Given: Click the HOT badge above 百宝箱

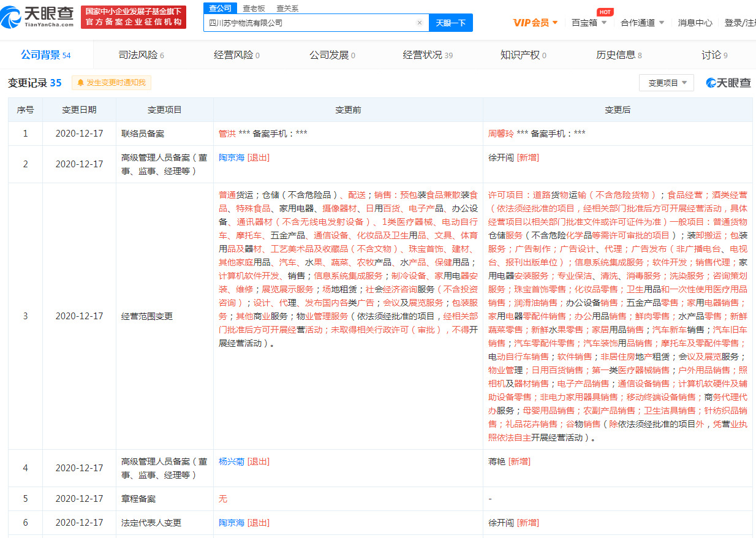Looking at the screenshot, I should (x=605, y=12).
